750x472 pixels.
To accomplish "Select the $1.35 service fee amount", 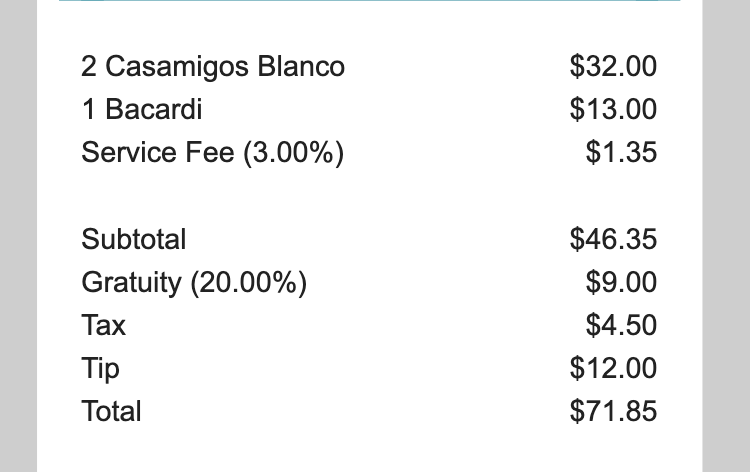I will 621,153.
